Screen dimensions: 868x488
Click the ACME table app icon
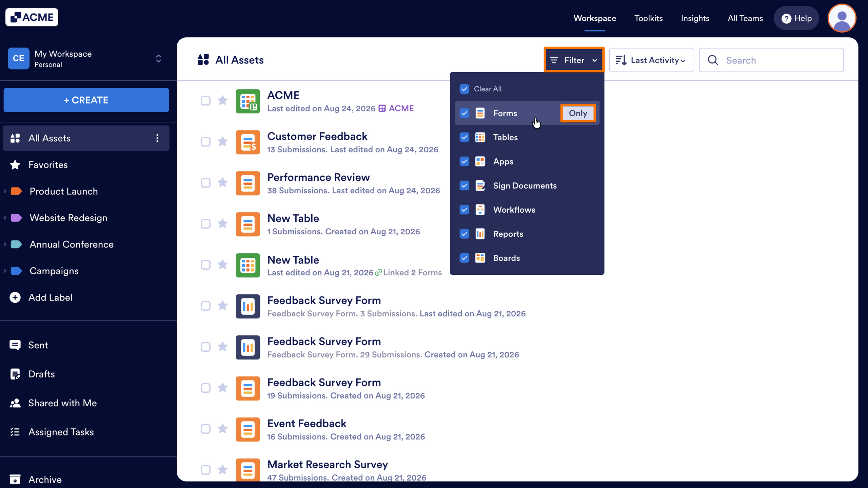248,101
